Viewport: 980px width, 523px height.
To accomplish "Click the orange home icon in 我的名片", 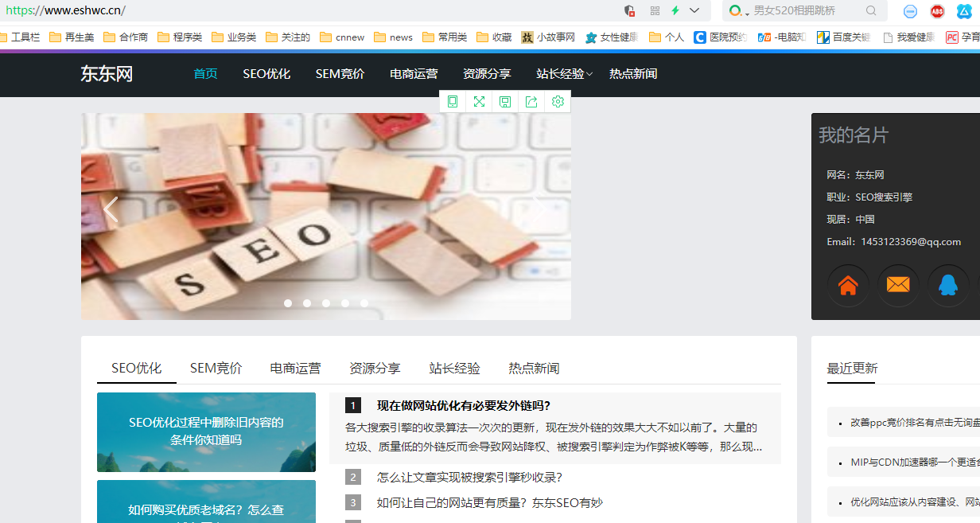I will (848, 286).
